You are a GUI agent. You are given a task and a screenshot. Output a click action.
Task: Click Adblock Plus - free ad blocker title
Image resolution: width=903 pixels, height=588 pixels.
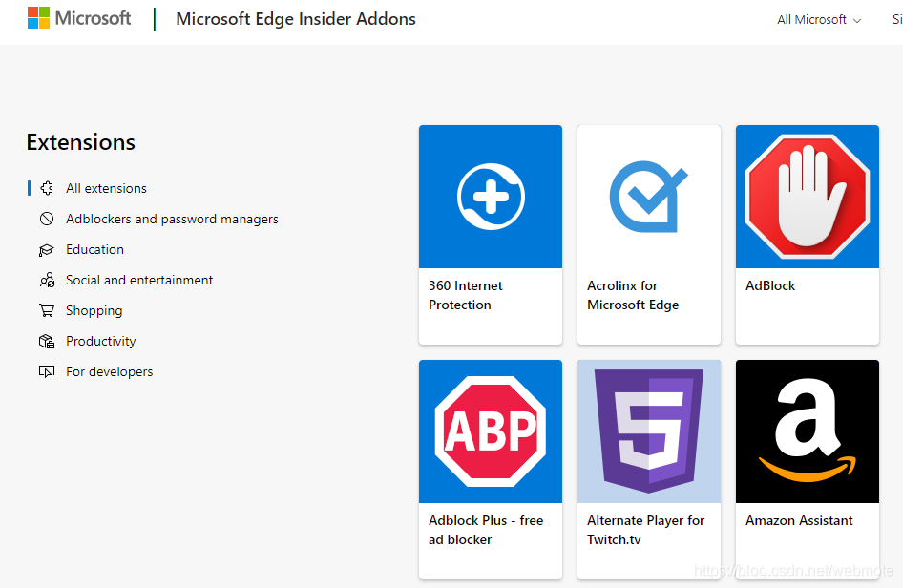[486, 530]
